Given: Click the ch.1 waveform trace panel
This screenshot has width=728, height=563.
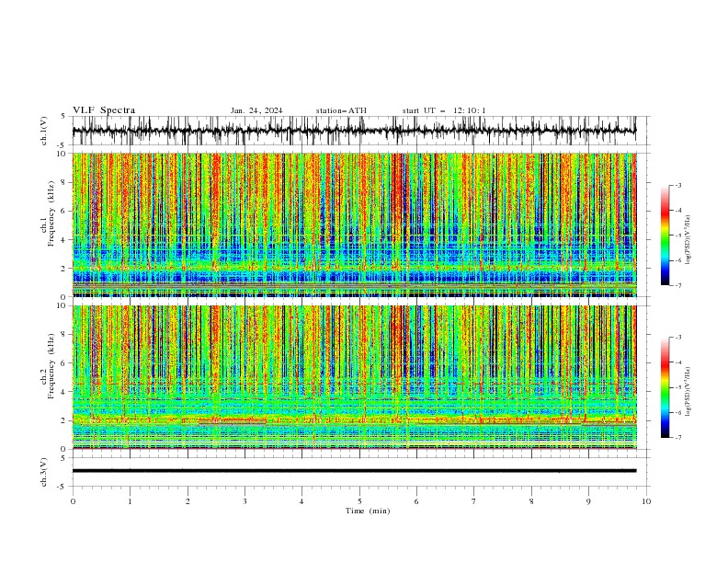Looking at the screenshot, I should 360,131.
